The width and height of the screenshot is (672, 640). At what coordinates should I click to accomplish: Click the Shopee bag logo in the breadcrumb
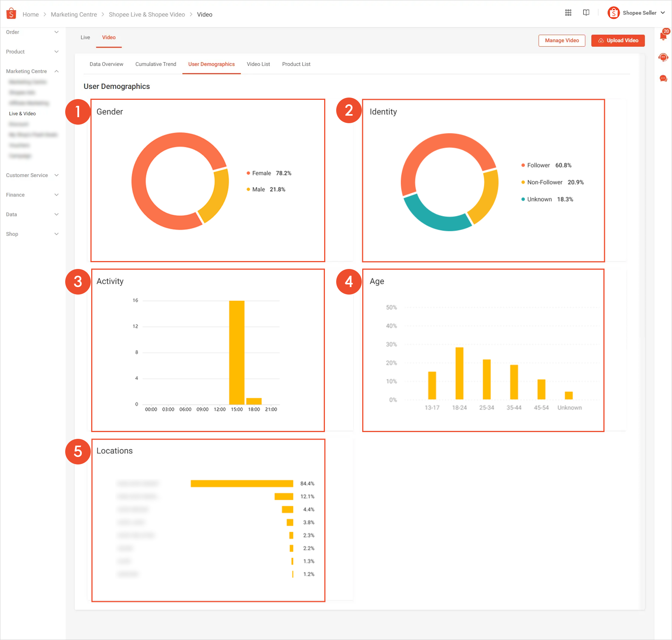pyautogui.click(x=11, y=14)
